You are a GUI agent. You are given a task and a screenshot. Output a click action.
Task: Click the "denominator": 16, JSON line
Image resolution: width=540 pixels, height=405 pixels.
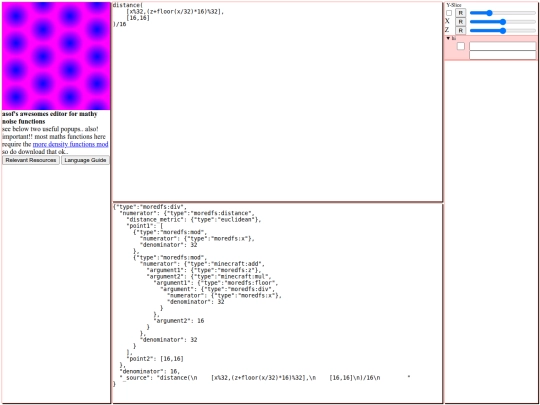click(x=149, y=371)
